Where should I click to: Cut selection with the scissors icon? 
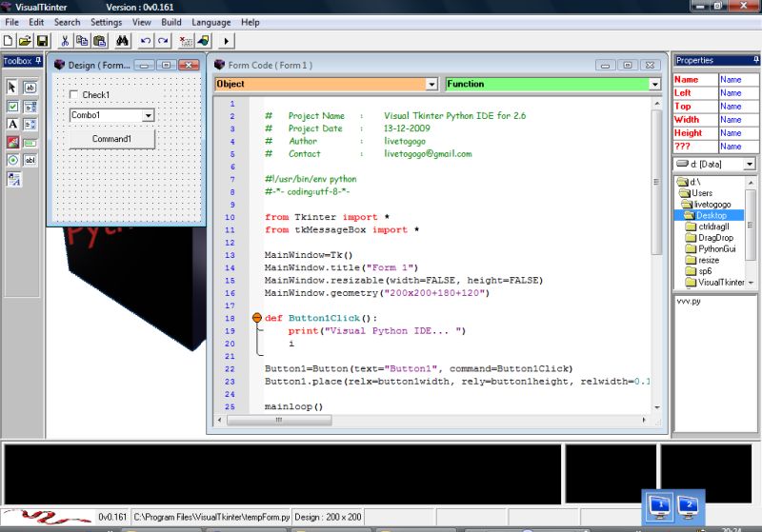(65, 41)
